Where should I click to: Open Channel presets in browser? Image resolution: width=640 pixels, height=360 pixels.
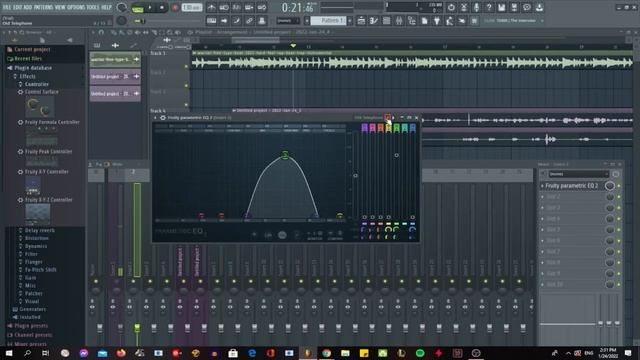click(x=33, y=335)
